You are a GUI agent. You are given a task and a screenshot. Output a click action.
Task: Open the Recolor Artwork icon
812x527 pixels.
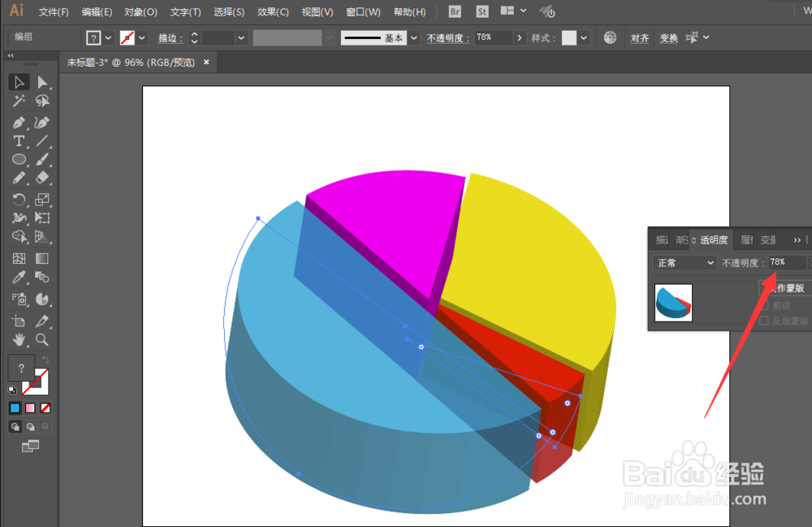coord(610,37)
